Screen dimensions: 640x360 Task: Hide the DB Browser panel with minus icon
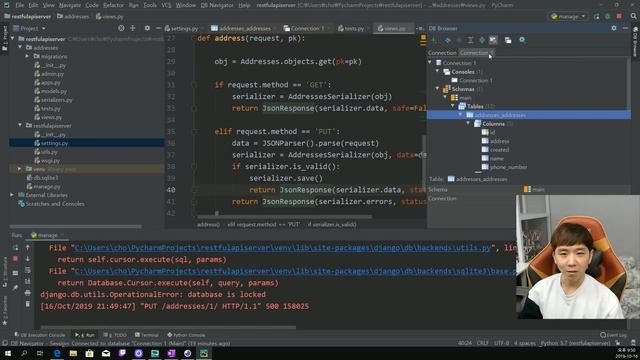point(625,28)
